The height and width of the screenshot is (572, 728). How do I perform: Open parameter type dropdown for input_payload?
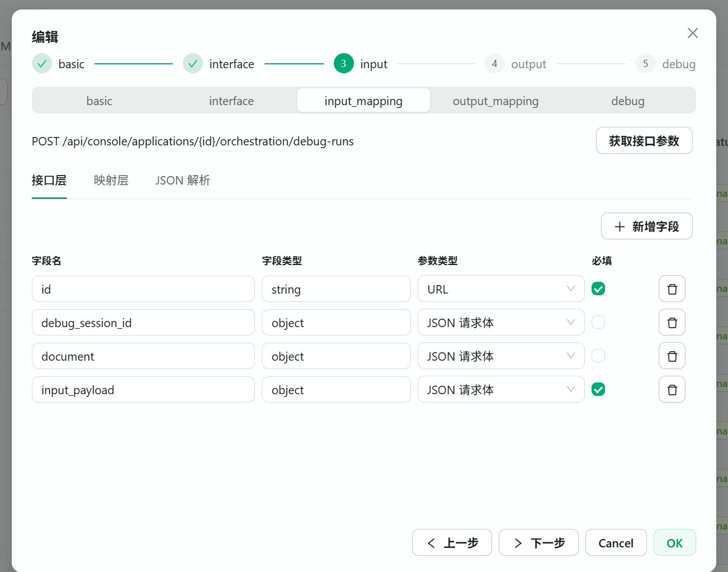point(501,390)
